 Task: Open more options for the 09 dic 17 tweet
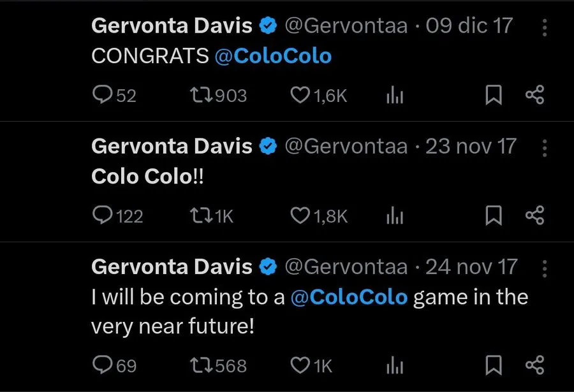[544, 27]
